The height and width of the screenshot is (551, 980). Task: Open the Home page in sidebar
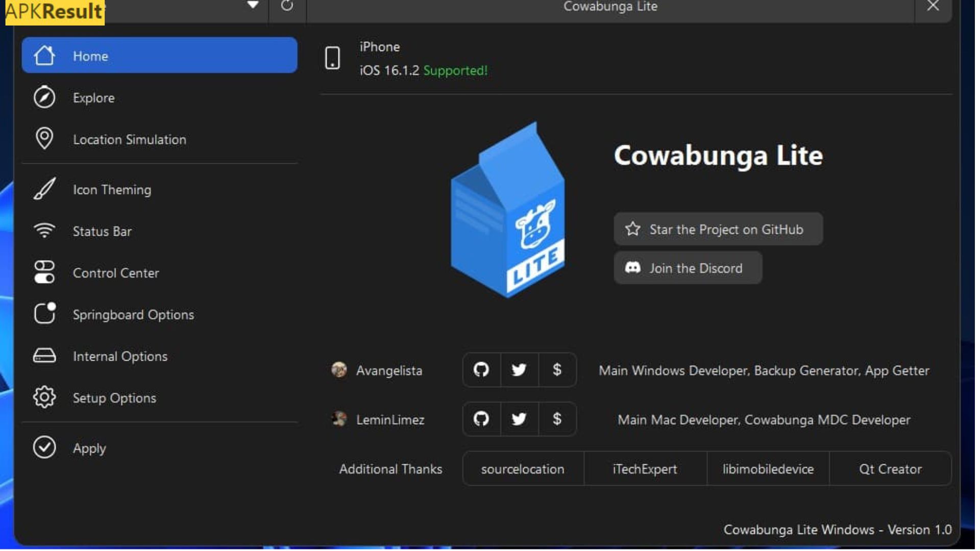coord(159,55)
